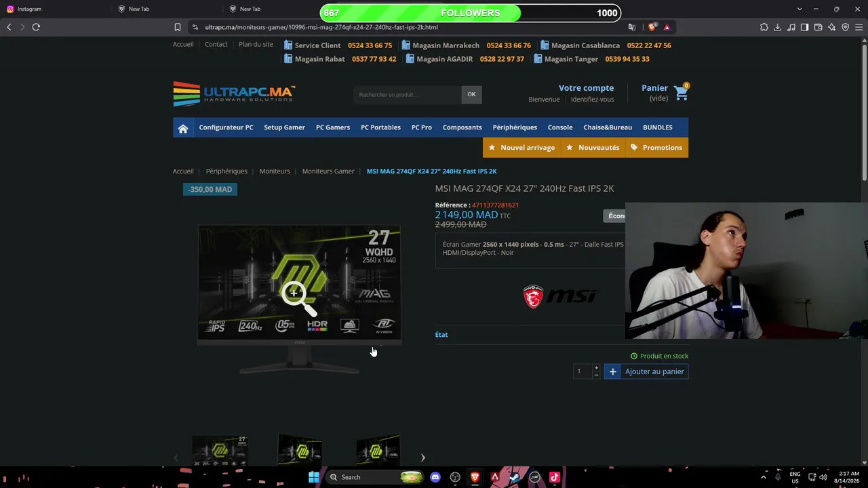Click the Promotions button

tap(656, 148)
